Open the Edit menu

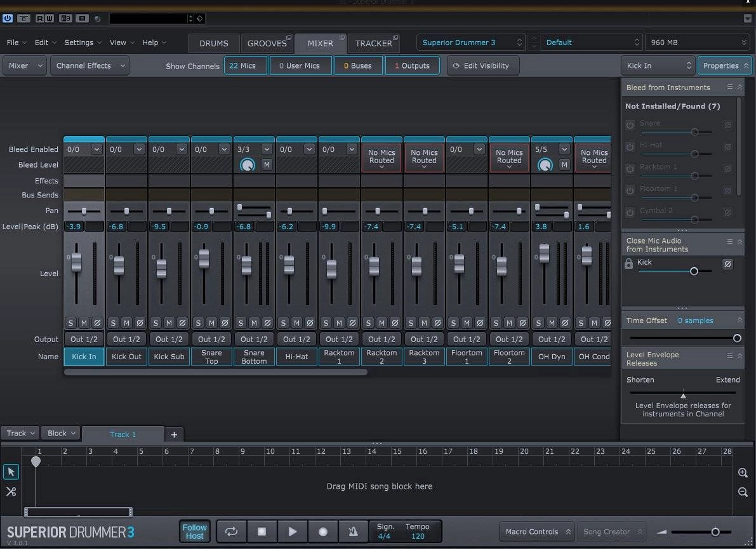coord(45,43)
